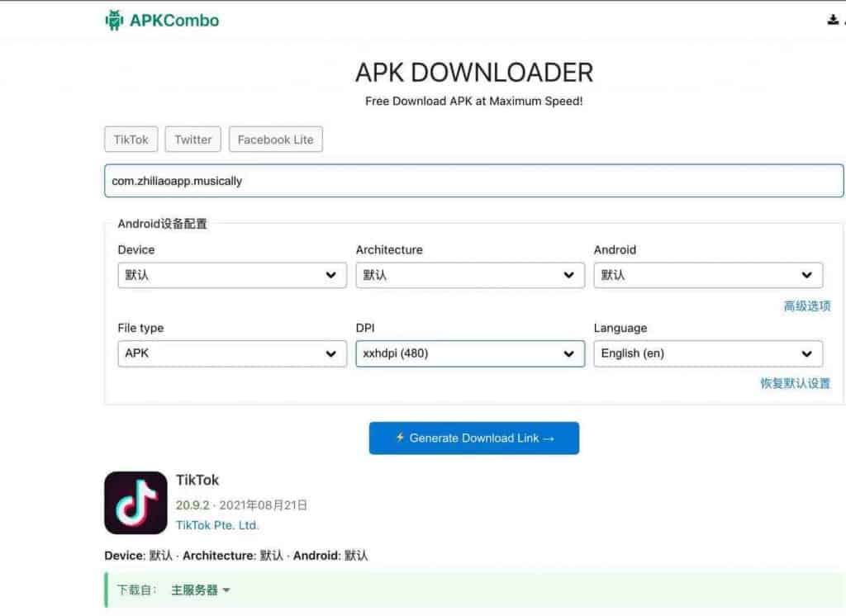Click the download icon in the header
This screenshot has width=846, height=616.
(x=833, y=20)
